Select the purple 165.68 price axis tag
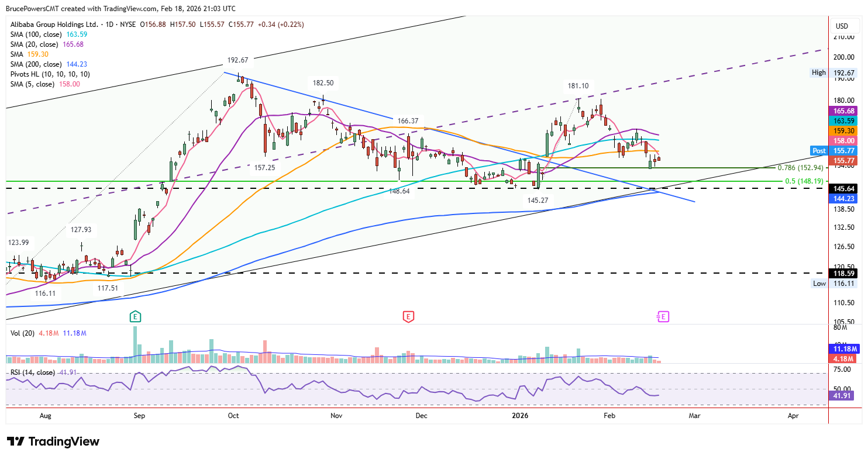The image size is (868, 459). click(x=844, y=111)
